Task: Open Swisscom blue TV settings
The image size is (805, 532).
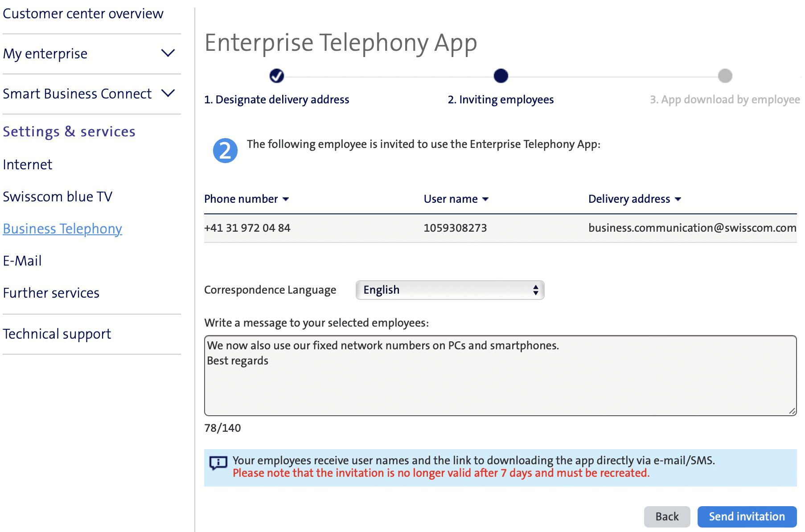Action: point(57,196)
